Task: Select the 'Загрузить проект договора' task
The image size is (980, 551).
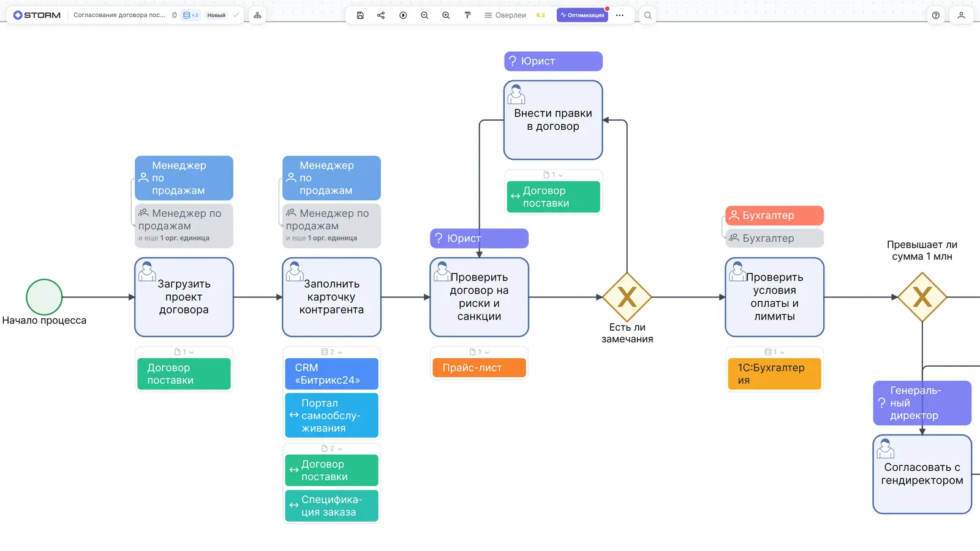Action: click(184, 297)
